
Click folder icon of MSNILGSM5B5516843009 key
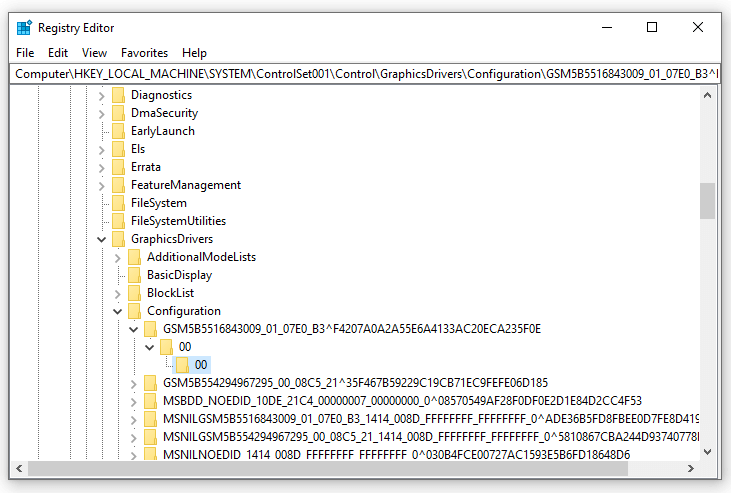pos(151,419)
